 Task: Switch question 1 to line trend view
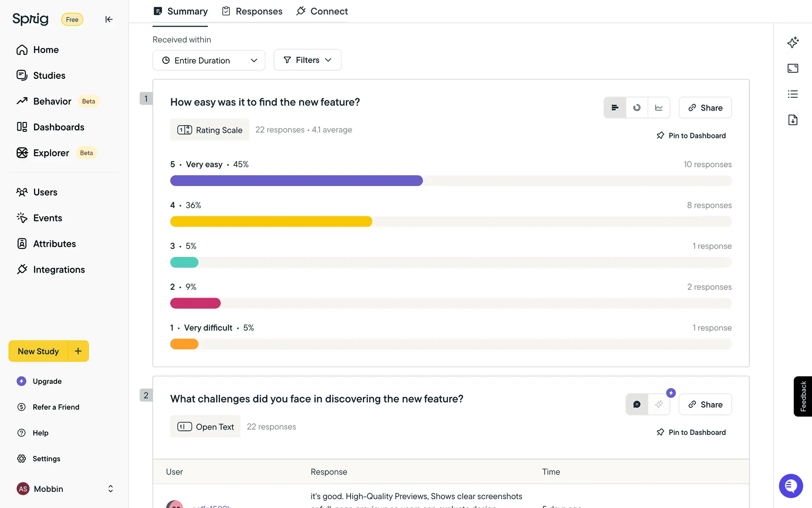[x=659, y=108]
